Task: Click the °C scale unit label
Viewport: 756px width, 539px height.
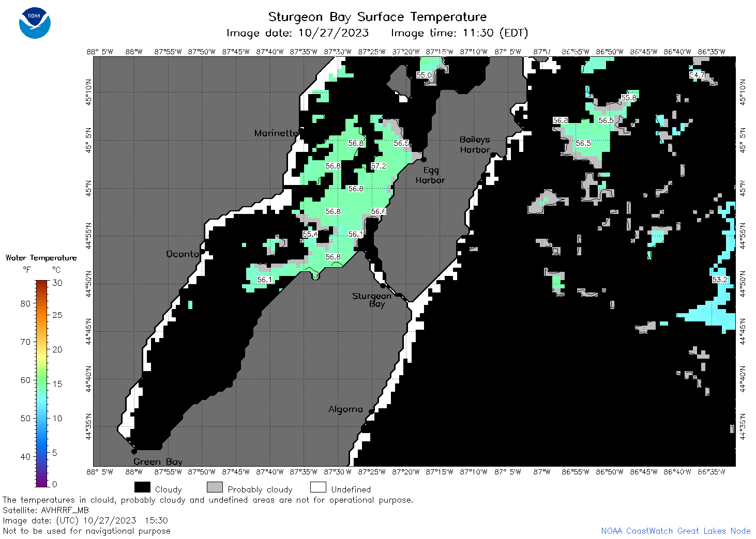Action: [x=56, y=270]
